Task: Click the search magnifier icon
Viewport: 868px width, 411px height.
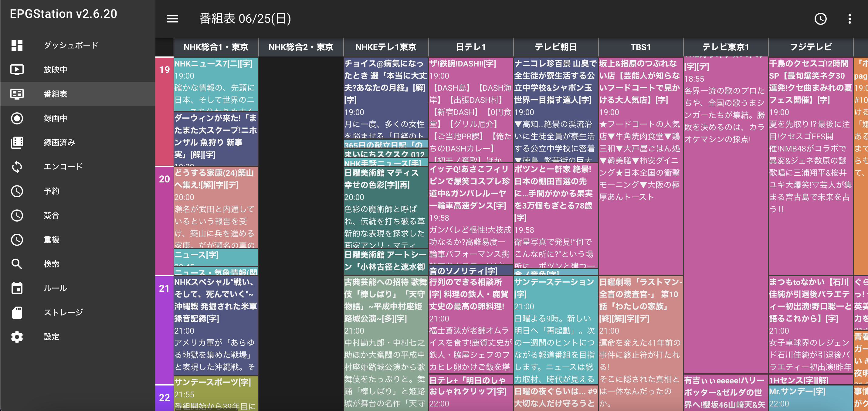Action: 17,264
